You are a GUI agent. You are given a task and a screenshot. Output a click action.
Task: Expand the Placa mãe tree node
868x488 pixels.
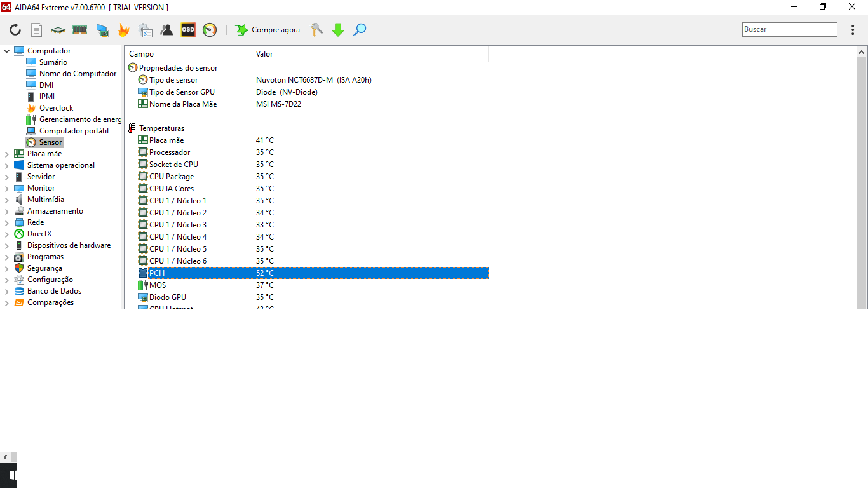point(7,154)
